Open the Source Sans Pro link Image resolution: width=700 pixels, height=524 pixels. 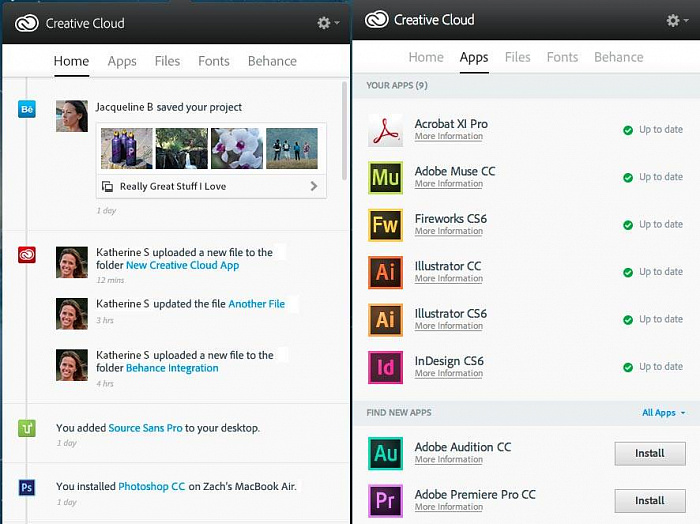[x=145, y=428]
